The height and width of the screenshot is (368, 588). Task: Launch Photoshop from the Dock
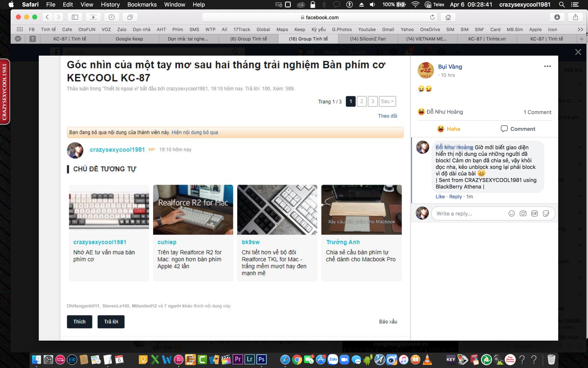(x=262, y=359)
